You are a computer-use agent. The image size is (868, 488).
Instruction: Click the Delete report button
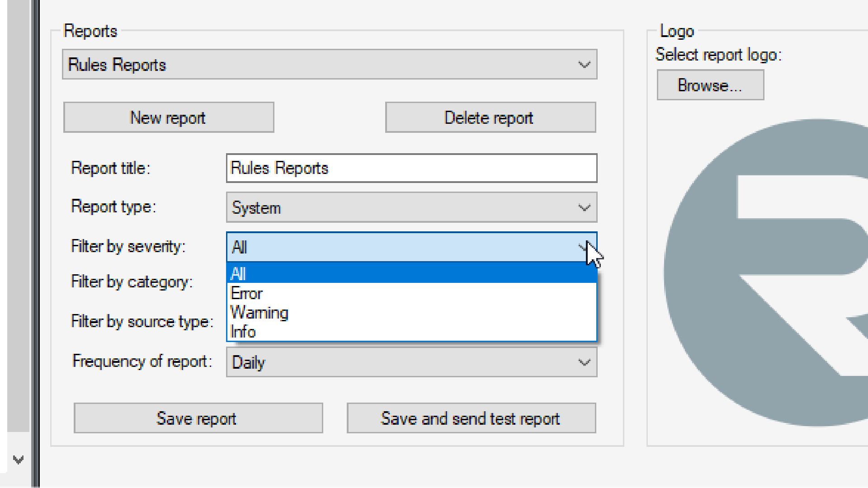pyautogui.click(x=491, y=117)
